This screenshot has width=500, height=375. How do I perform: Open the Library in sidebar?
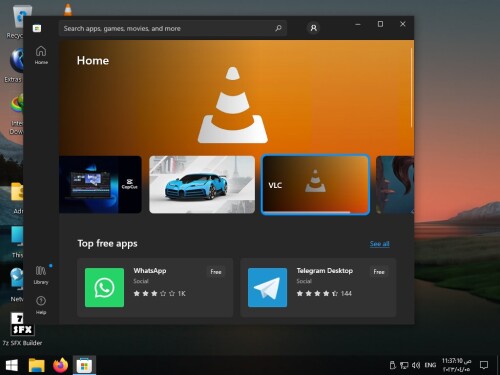pos(41,275)
